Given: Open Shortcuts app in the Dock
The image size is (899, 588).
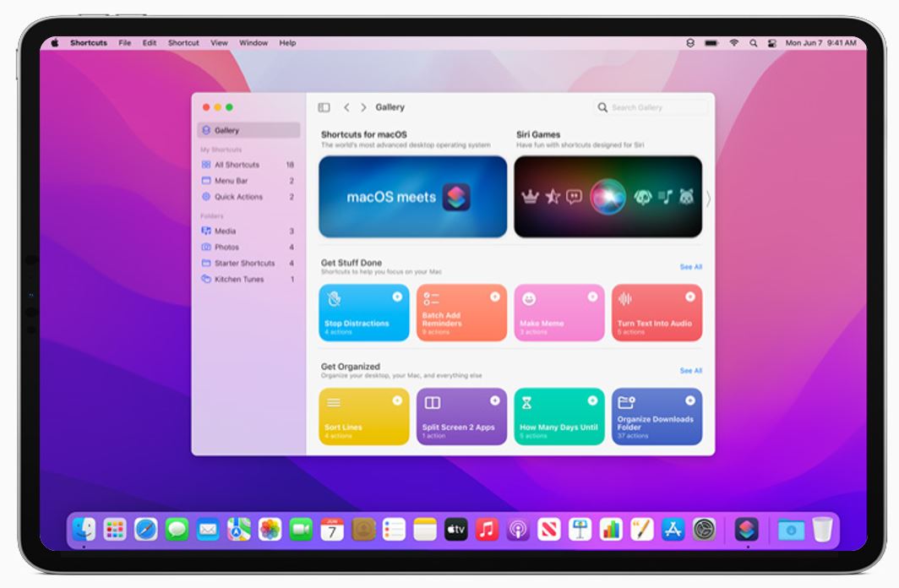Looking at the screenshot, I should pyautogui.click(x=746, y=530).
